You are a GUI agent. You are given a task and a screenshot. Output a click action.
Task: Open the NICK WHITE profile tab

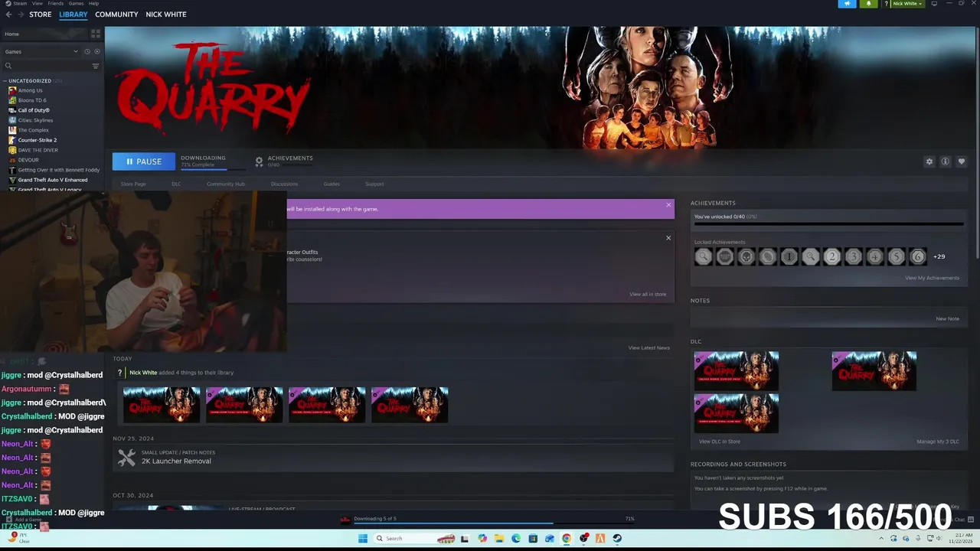(166, 15)
